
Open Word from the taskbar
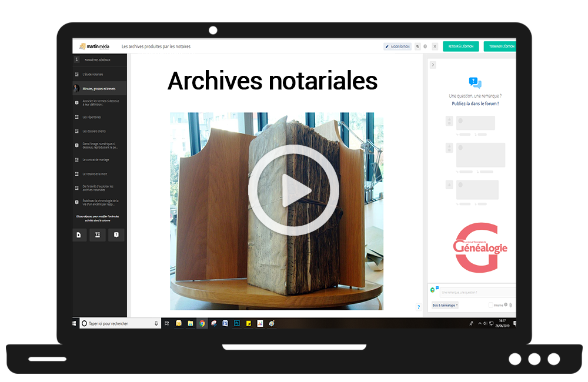pos(225,323)
